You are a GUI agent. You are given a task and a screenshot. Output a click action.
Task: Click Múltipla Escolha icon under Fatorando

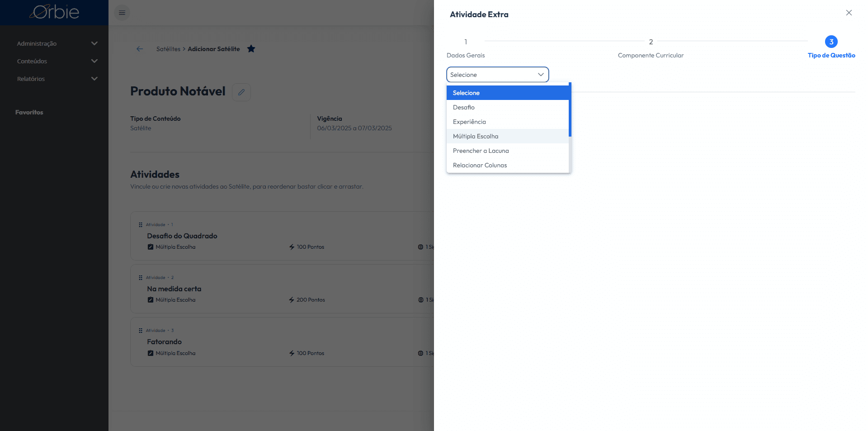151,353
